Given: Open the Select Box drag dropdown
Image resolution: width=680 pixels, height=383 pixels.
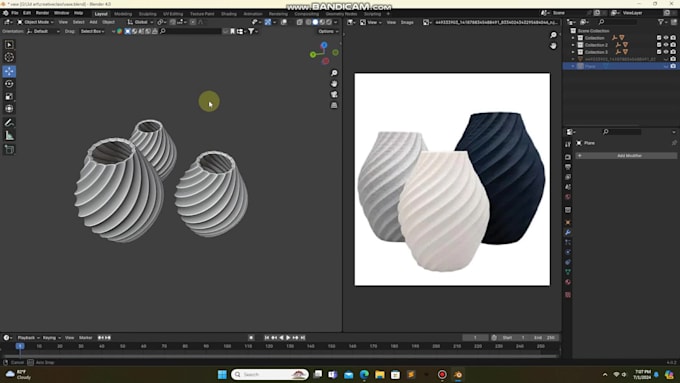Looking at the screenshot, I should click(92, 31).
